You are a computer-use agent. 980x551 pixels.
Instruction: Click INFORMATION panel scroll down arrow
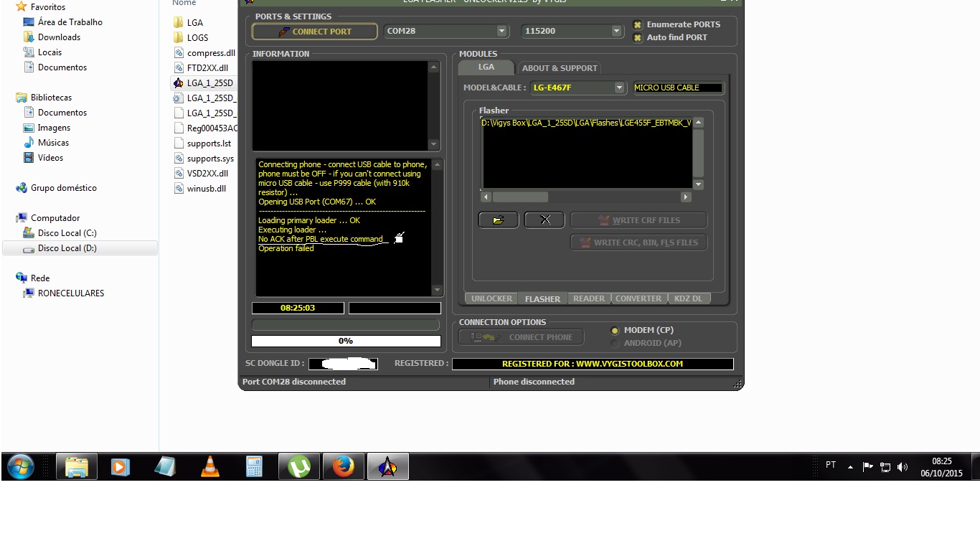pos(433,144)
